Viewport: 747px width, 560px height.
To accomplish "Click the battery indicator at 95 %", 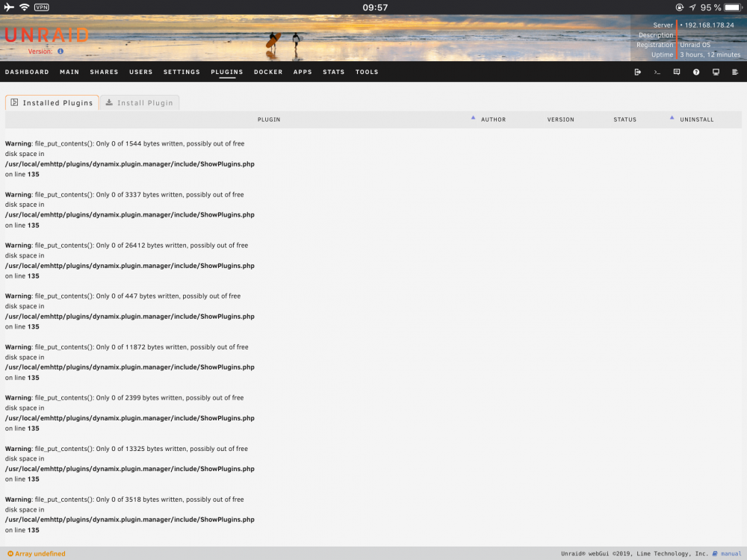I will [x=734, y=7].
